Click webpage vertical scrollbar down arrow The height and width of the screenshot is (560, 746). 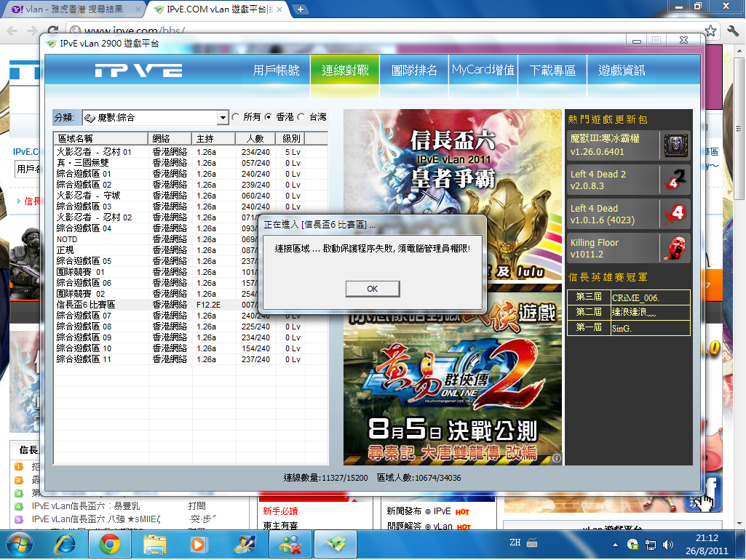coord(739,524)
